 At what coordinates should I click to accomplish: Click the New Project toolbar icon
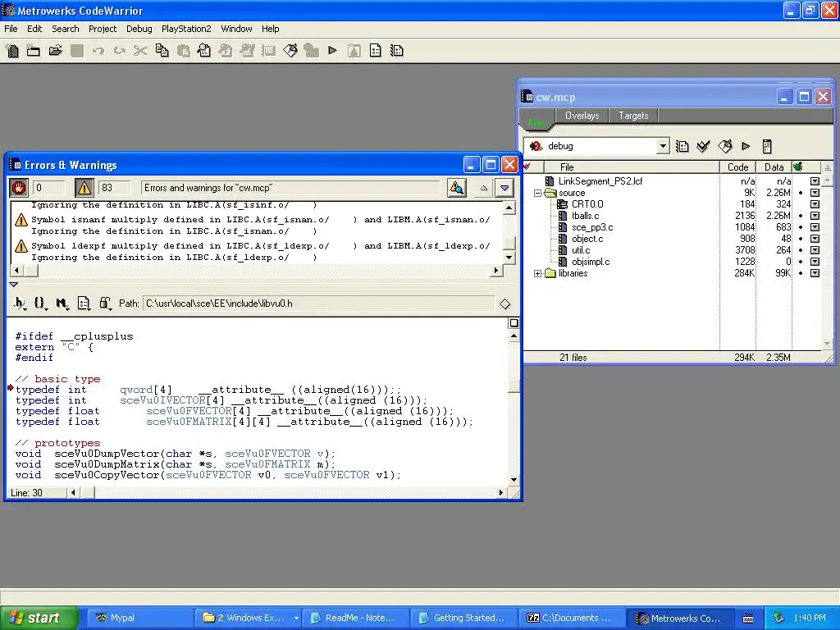tap(33, 51)
